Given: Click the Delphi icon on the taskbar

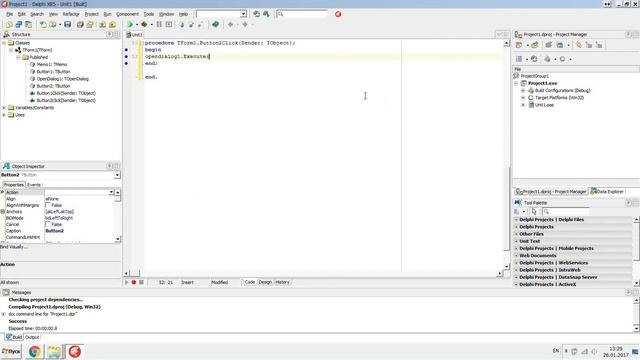Looking at the screenshot, I should click(x=74, y=351).
